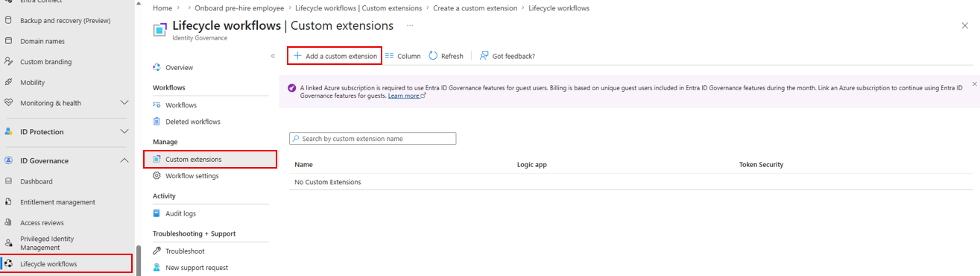This screenshot has height=276, width=980.
Task: Expand Monitoring & health section
Action: pos(124,103)
